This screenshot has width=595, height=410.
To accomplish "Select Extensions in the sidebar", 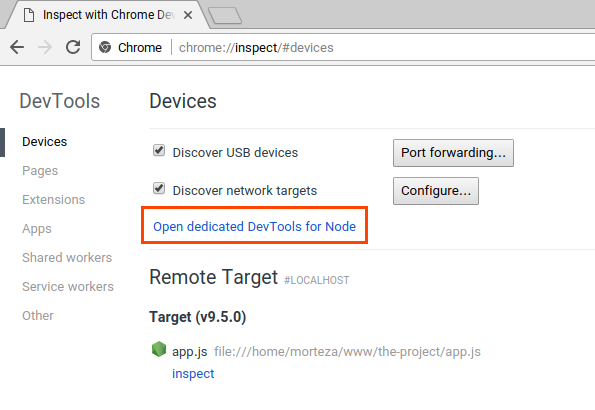I will [54, 200].
